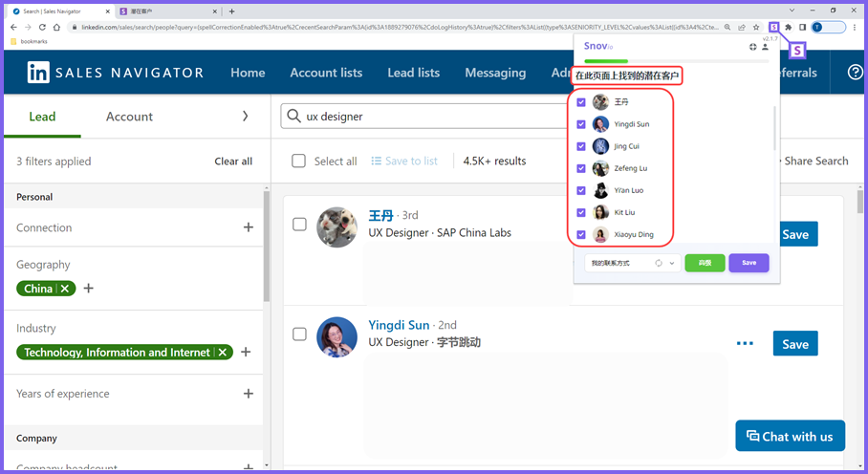868x474 pixels.
Task: Remove the China geography filter
Action: click(65, 289)
